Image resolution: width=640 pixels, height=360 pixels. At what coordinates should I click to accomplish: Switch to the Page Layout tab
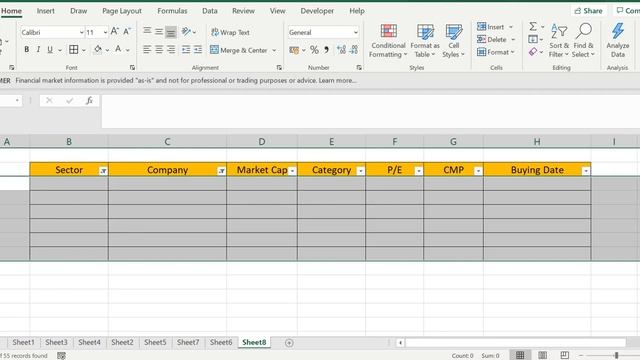122,11
